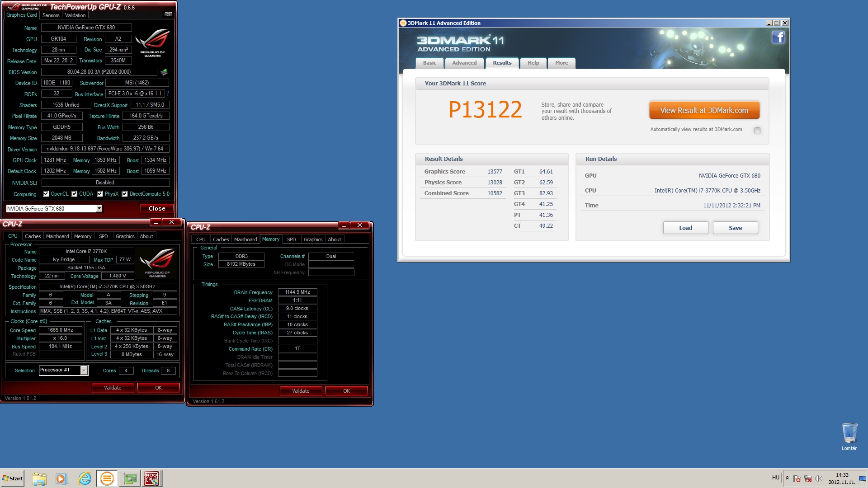Toggle the OpenCL checkbox

pos(46,194)
